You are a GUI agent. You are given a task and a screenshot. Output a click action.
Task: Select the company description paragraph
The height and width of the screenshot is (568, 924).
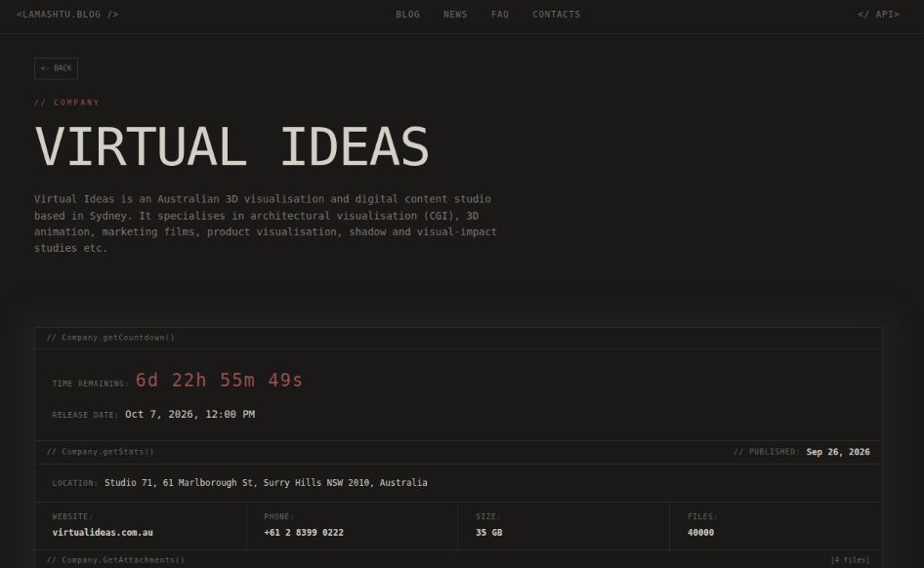pyautogui.click(x=265, y=223)
